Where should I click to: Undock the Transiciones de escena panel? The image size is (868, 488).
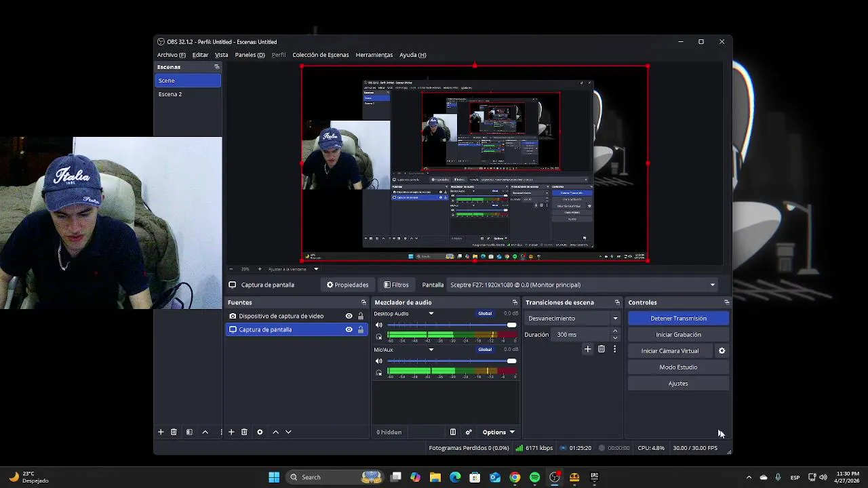tap(617, 302)
